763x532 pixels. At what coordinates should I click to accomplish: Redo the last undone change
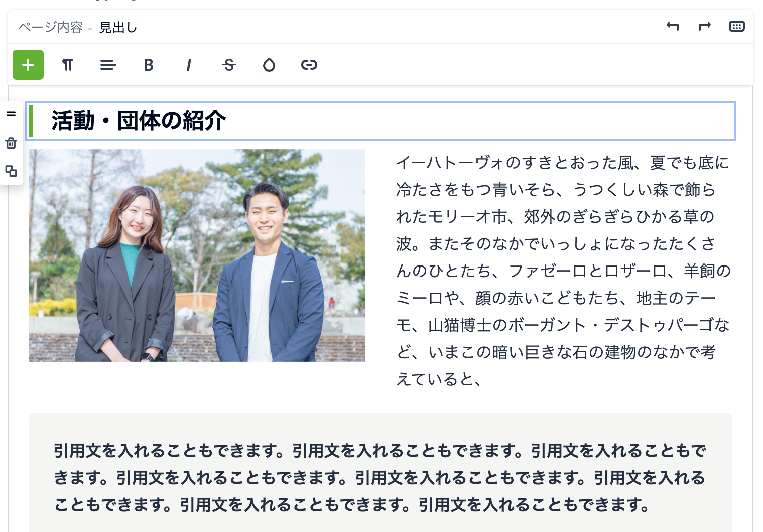(x=705, y=26)
